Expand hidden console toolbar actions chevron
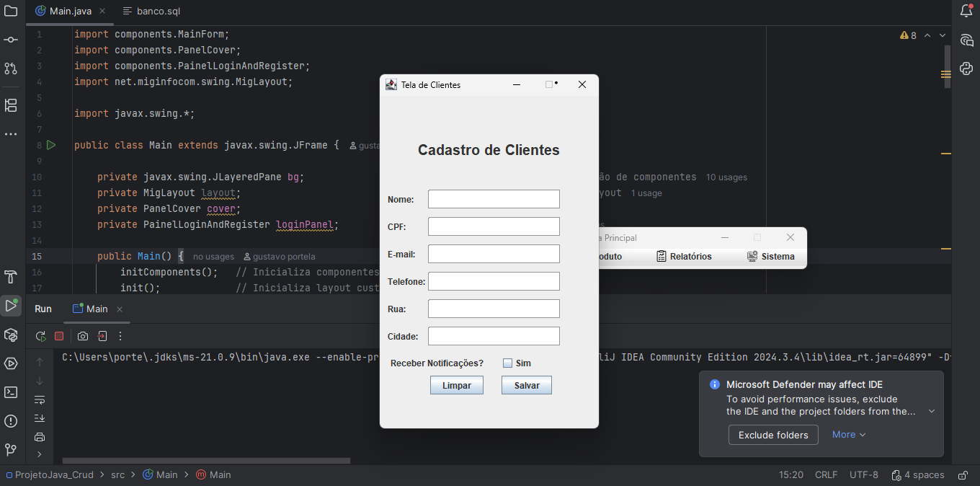Image resolution: width=980 pixels, height=486 pixels. (40, 455)
